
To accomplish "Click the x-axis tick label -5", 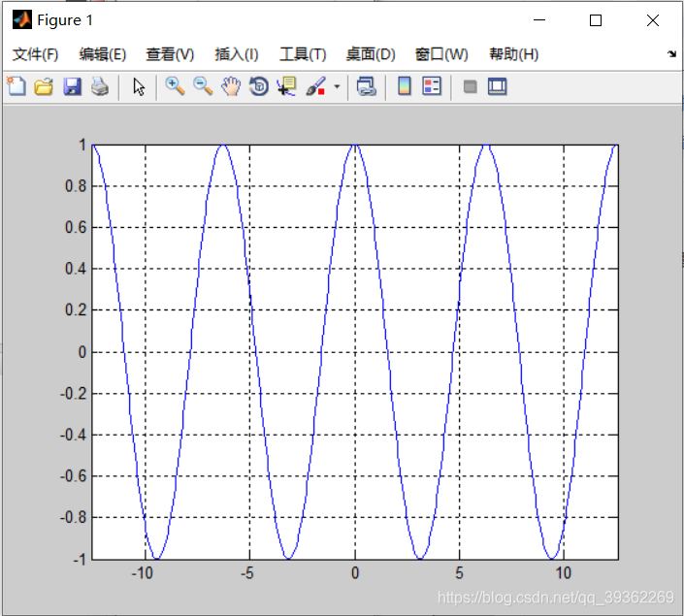I will (x=246, y=572).
